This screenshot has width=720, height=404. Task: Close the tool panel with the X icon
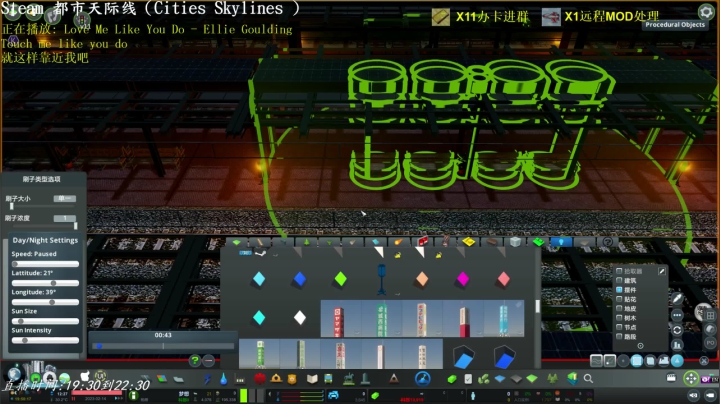pos(704,361)
